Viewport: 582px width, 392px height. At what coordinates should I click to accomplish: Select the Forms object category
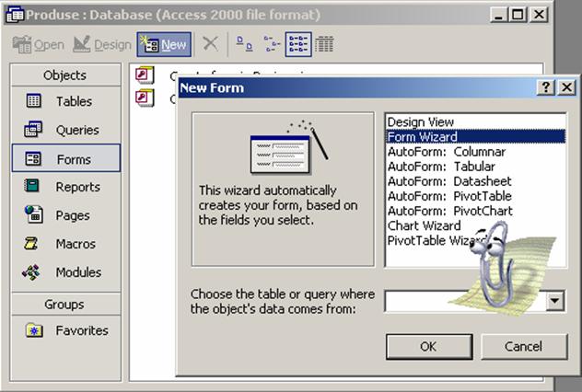pos(66,158)
